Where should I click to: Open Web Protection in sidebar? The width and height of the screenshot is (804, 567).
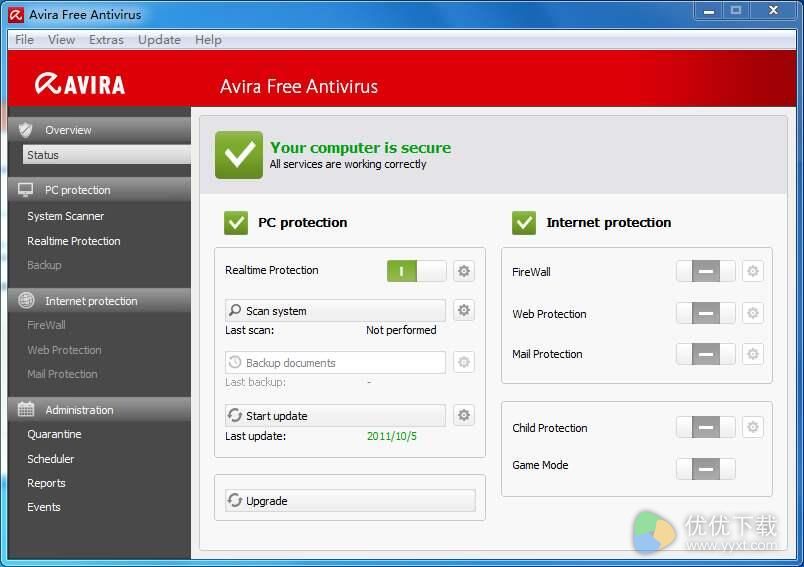click(x=64, y=350)
